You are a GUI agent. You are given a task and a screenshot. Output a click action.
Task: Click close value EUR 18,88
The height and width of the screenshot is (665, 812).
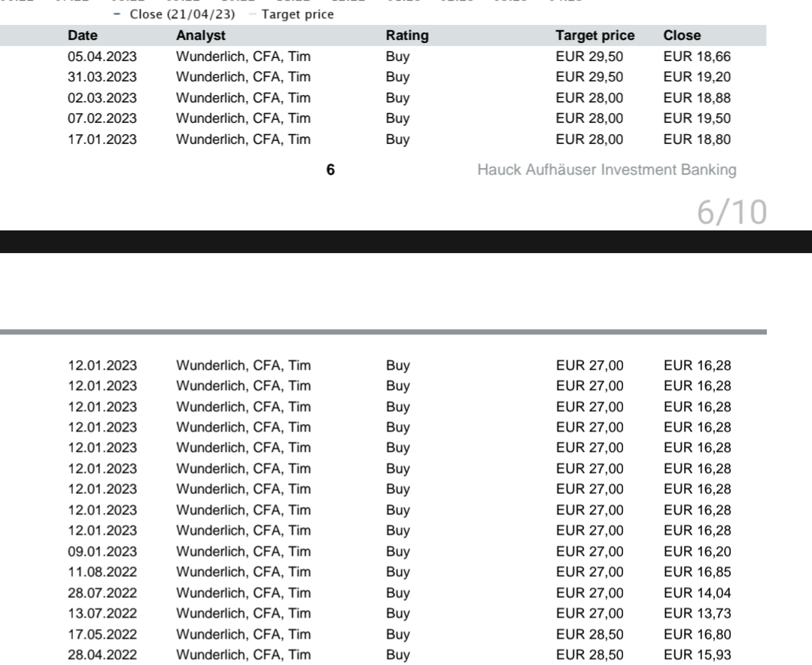(x=697, y=98)
